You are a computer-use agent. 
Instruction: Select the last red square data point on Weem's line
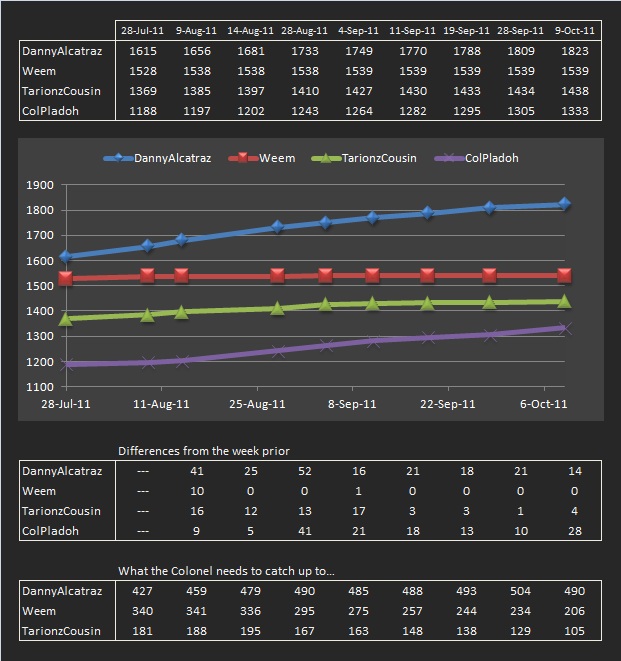[565, 276]
